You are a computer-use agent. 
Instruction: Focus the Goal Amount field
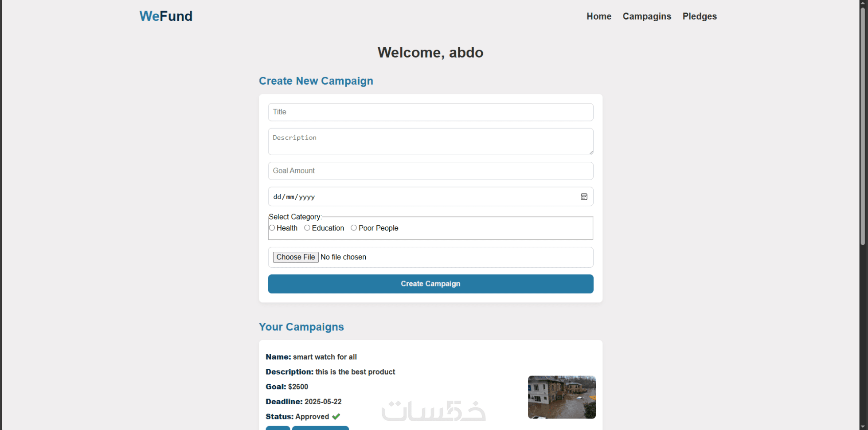coord(430,171)
